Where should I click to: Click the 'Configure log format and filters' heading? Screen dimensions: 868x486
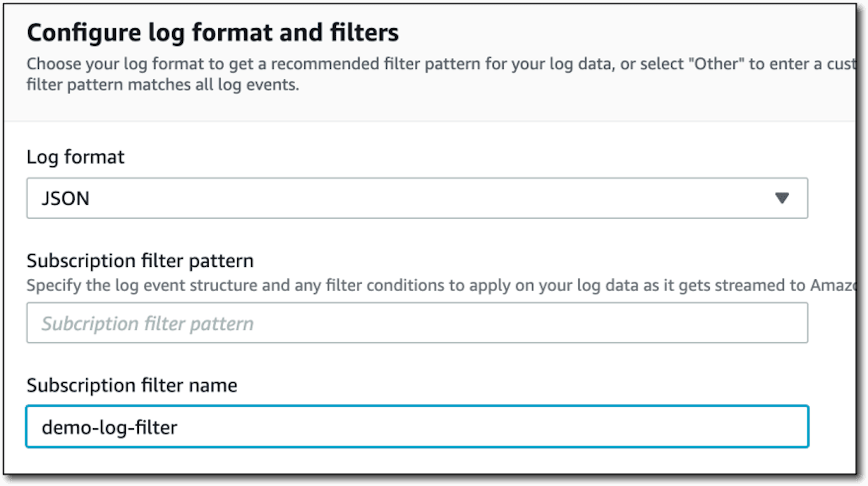tap(213, 33)
